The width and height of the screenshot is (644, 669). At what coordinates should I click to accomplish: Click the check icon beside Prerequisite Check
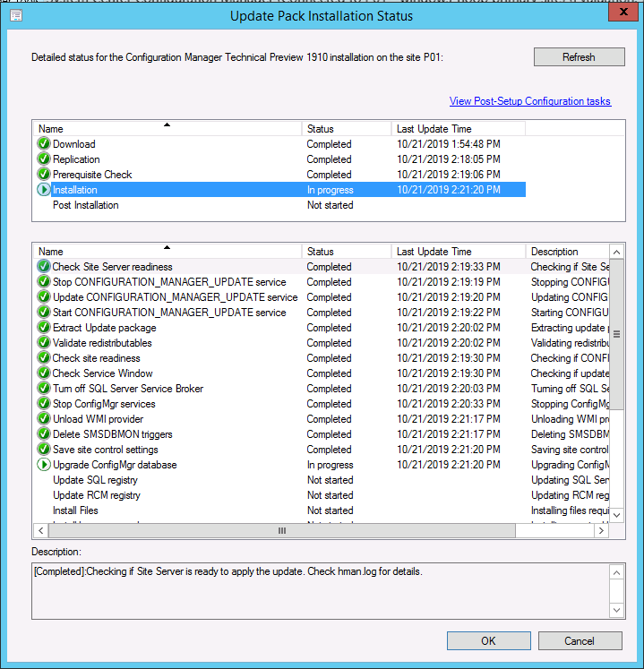[44, 175]
